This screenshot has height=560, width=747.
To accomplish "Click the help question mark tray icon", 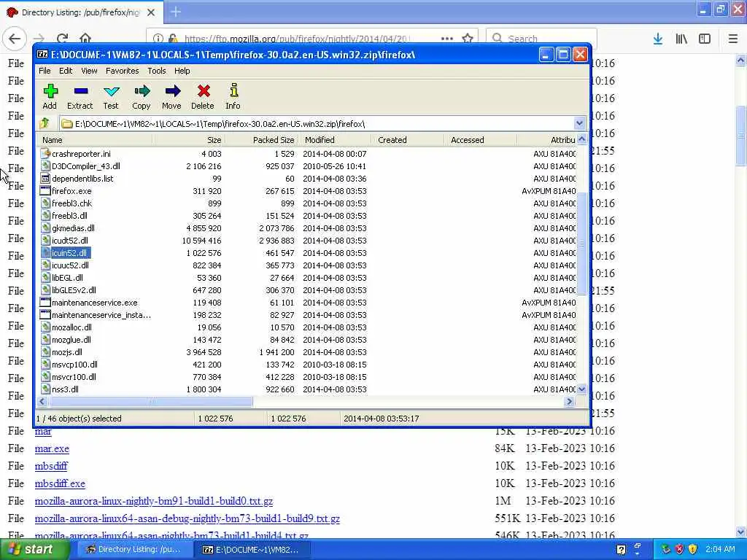I will [622, 550].
